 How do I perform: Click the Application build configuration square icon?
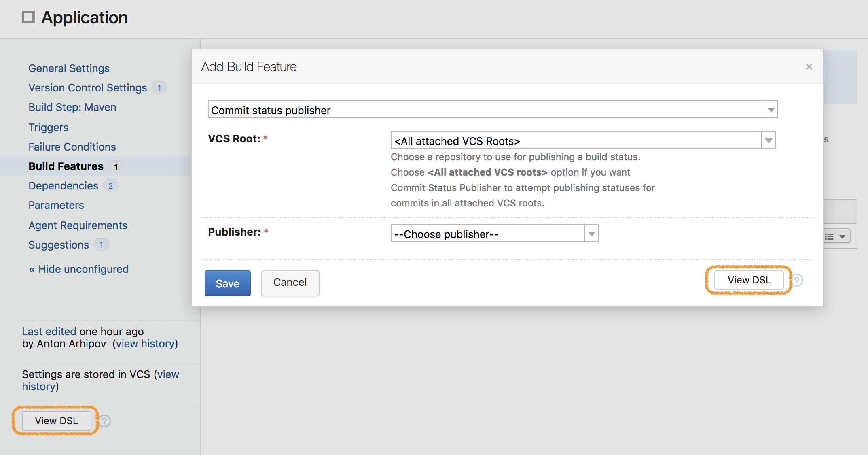point(28,17)
